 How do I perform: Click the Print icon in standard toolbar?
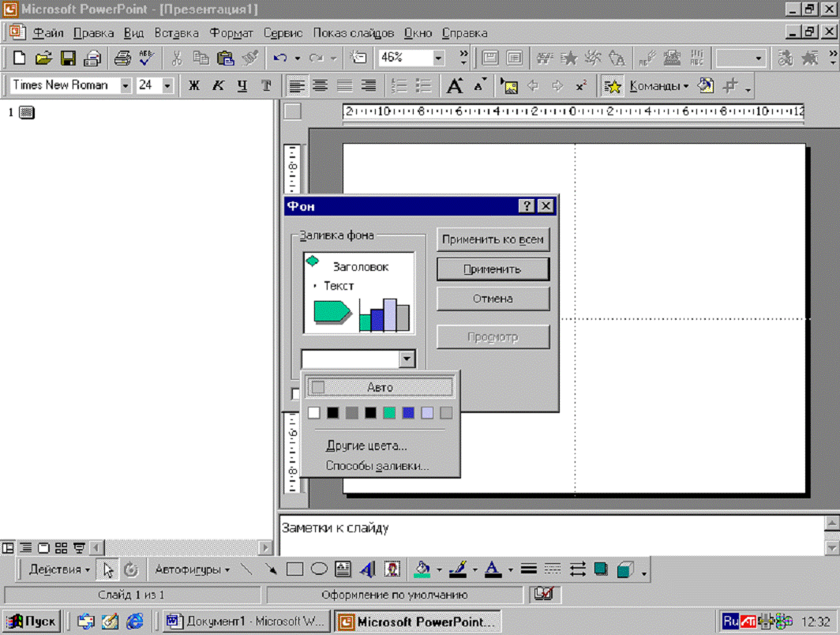(x=122, y=58)
